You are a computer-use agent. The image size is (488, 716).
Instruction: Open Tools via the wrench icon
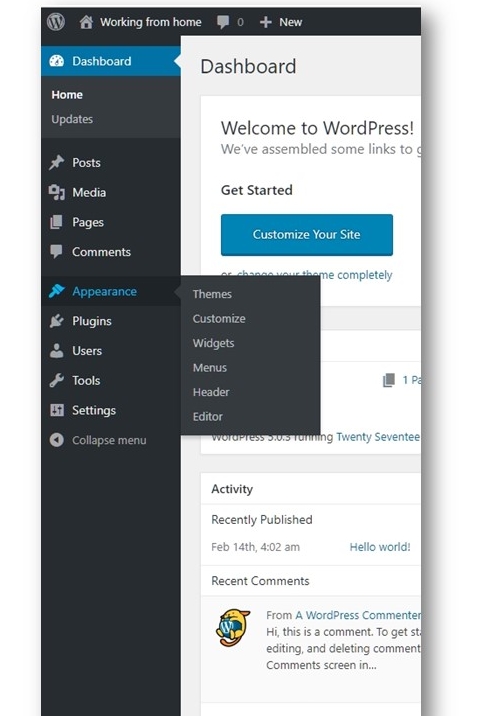click(x=57, y=380)
